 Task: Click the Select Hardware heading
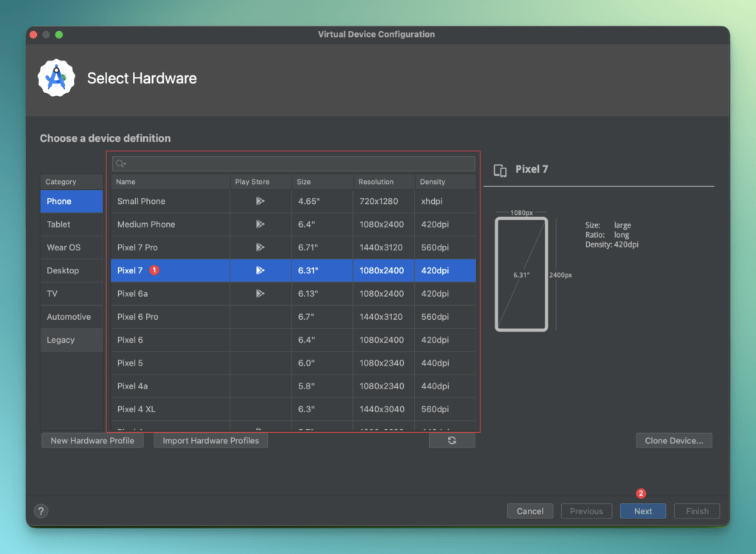coord(142,78)
